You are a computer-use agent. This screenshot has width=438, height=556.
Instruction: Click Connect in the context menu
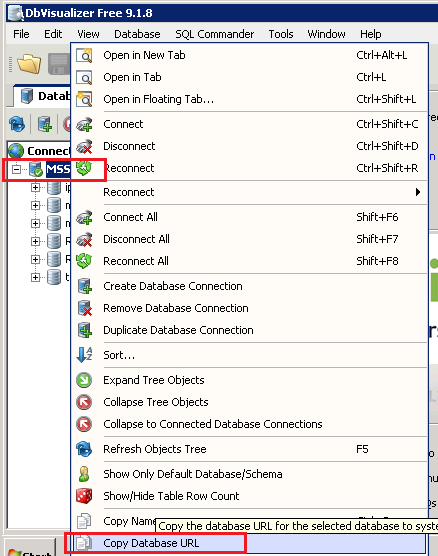pos(249,124)
